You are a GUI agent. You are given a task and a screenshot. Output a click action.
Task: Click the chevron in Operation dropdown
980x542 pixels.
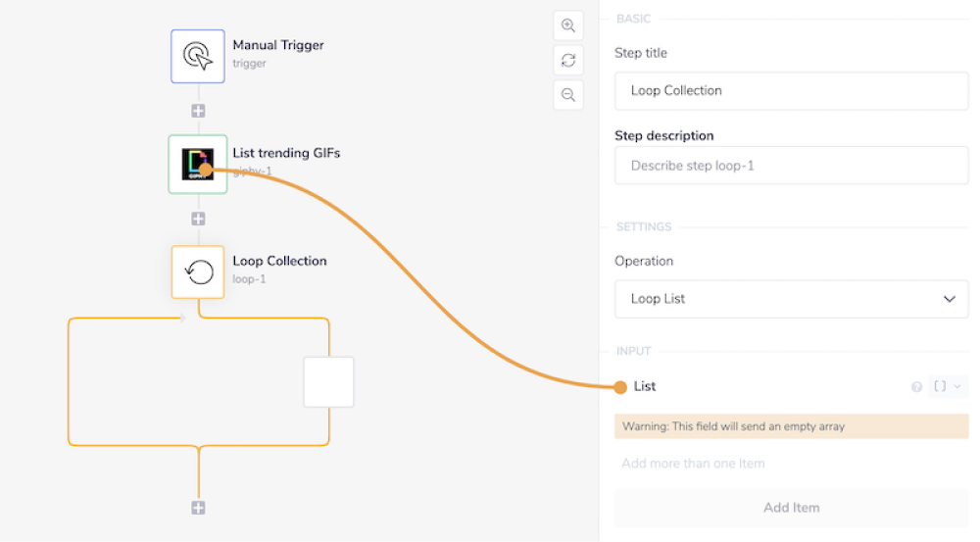(x=949, y=299)
